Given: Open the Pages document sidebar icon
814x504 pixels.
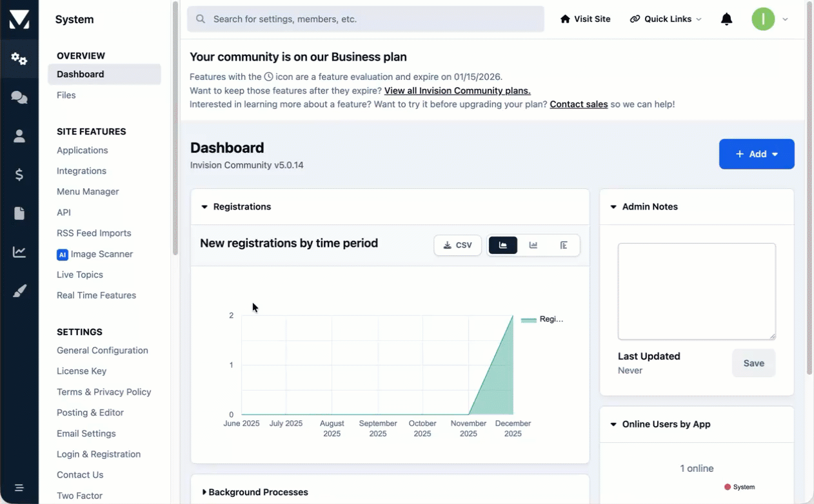Looking at the screenshot, I should click(19, 213).
